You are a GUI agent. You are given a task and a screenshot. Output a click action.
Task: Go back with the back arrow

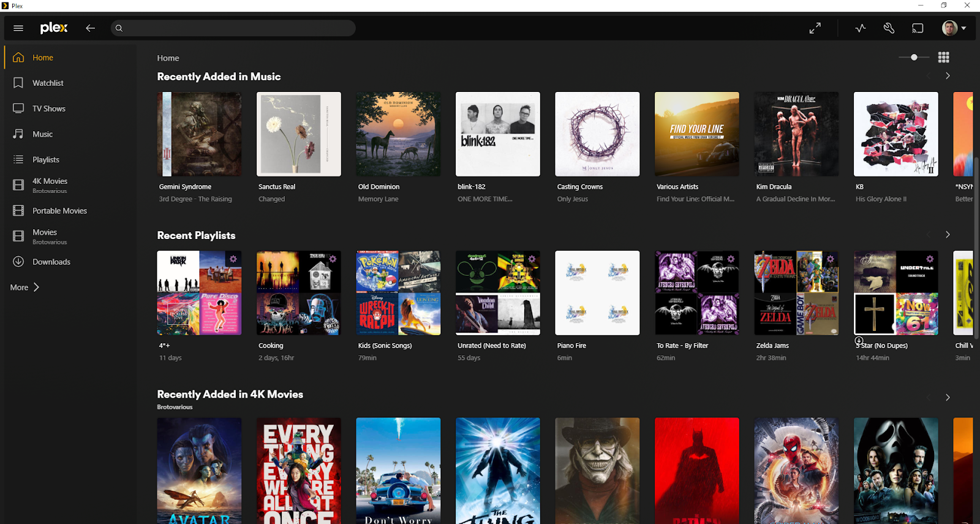pyautogui.click(x=90, y=28)
